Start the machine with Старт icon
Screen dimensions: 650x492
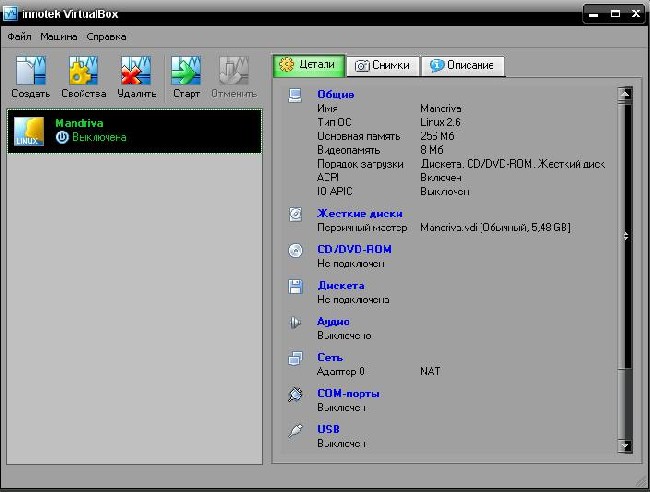[x=186, y=71]
